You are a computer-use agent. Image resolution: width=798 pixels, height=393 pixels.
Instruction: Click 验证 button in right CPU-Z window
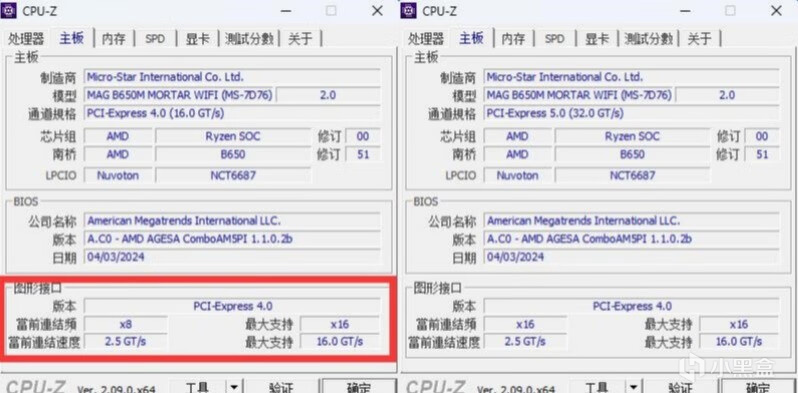click(680, 387)
